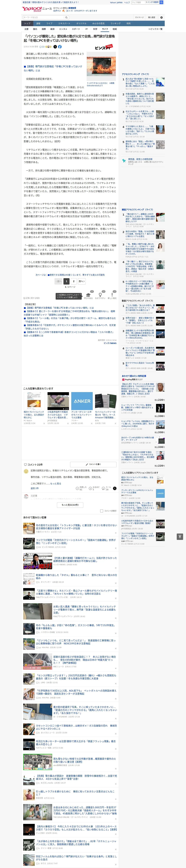
Task: Toggle the コメント非表示 checkbox
Action: [x=102, y=511]
